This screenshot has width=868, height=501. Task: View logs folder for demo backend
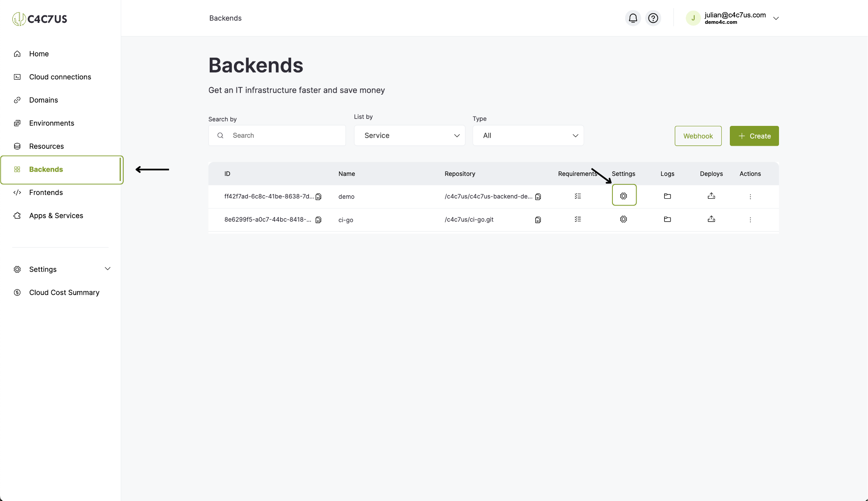click(x=667, y=196)
